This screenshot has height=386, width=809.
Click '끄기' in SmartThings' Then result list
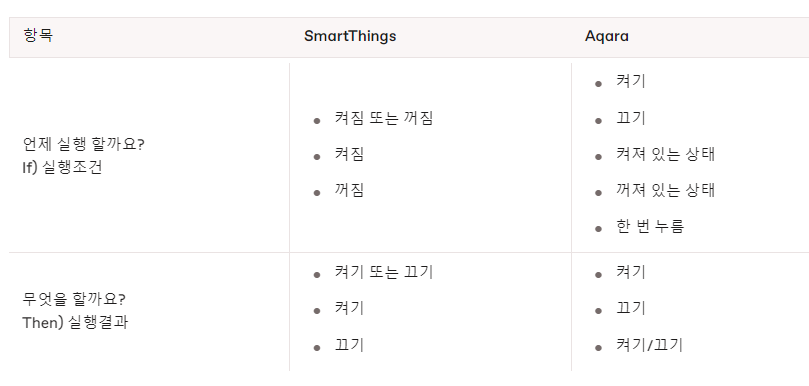(349, 345)
